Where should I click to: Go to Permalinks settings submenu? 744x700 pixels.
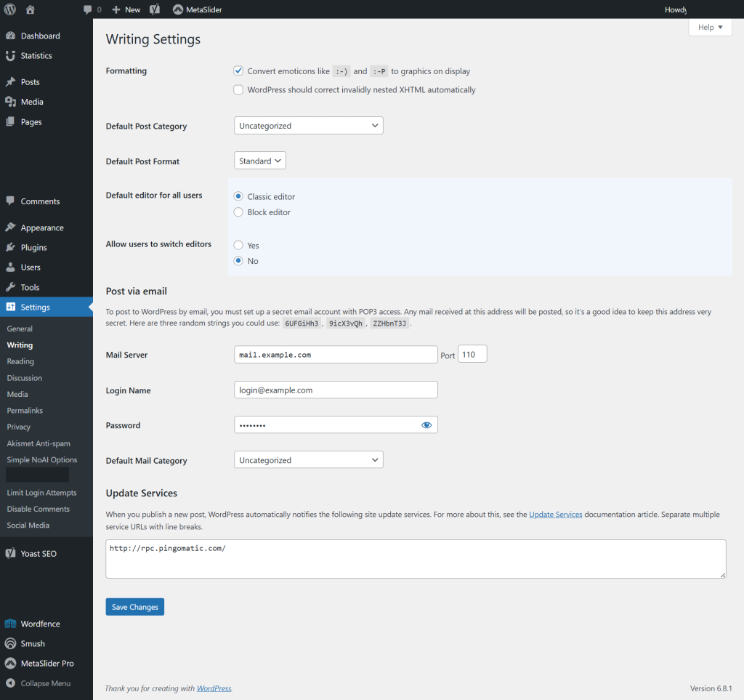coord(25,411)
